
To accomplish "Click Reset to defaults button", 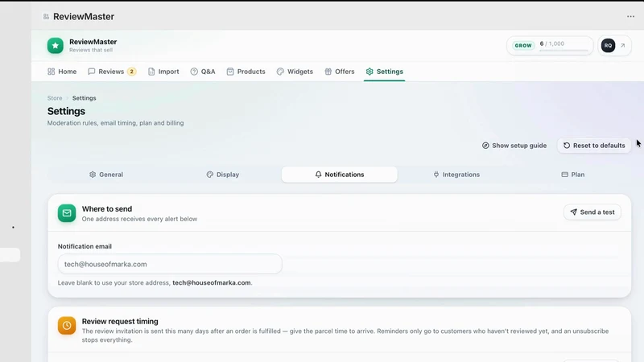I will point(594,146).
